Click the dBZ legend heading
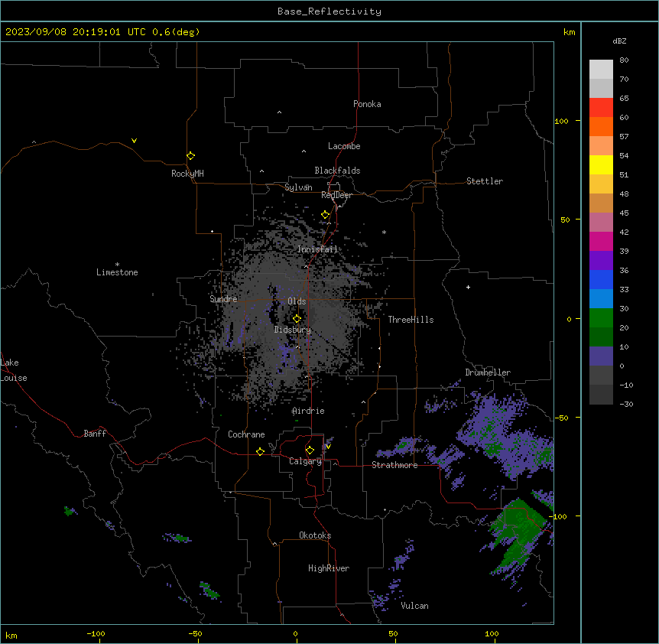The image size is (659, 644). (619, 41)
